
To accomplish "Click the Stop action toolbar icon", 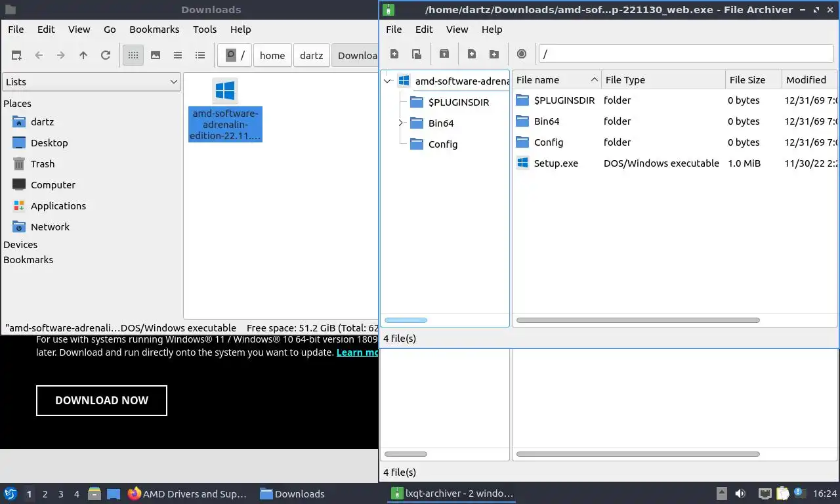I will click(x=522, y=54).
